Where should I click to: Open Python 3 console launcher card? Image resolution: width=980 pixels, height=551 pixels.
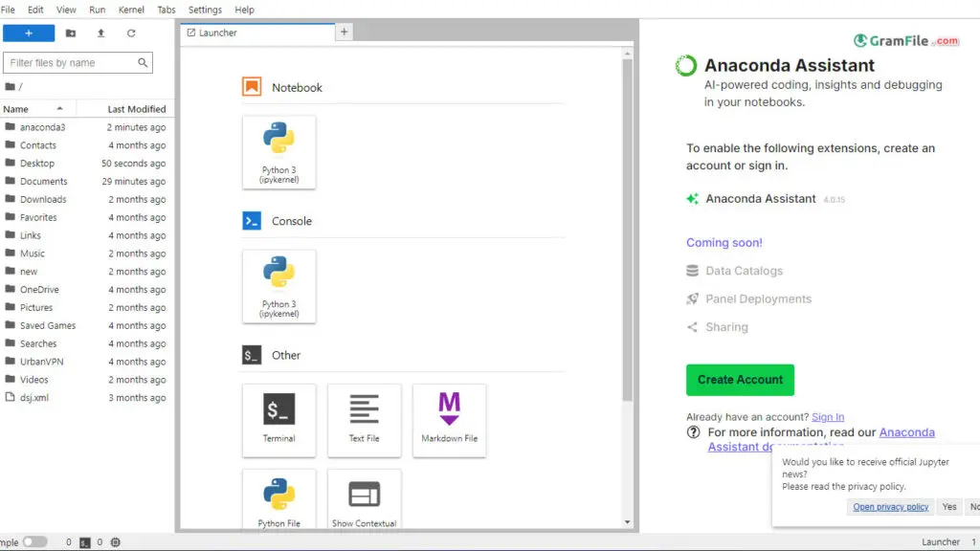[278, 286]
